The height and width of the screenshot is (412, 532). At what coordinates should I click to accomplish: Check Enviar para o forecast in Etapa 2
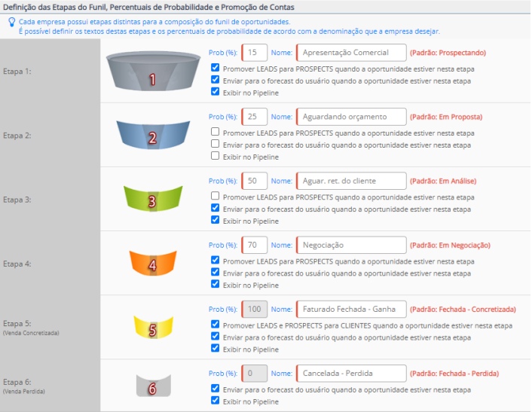coord(215,143)
